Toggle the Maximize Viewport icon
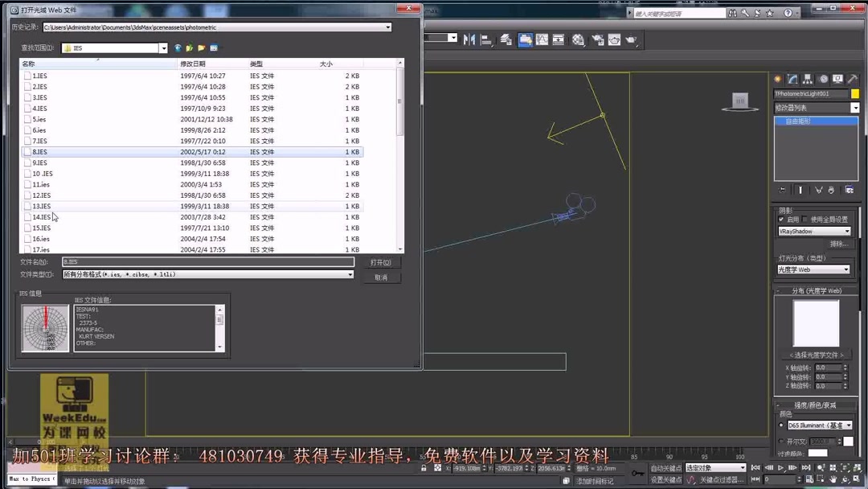Viewport: 868px width, 489px height. coord(857,479)
